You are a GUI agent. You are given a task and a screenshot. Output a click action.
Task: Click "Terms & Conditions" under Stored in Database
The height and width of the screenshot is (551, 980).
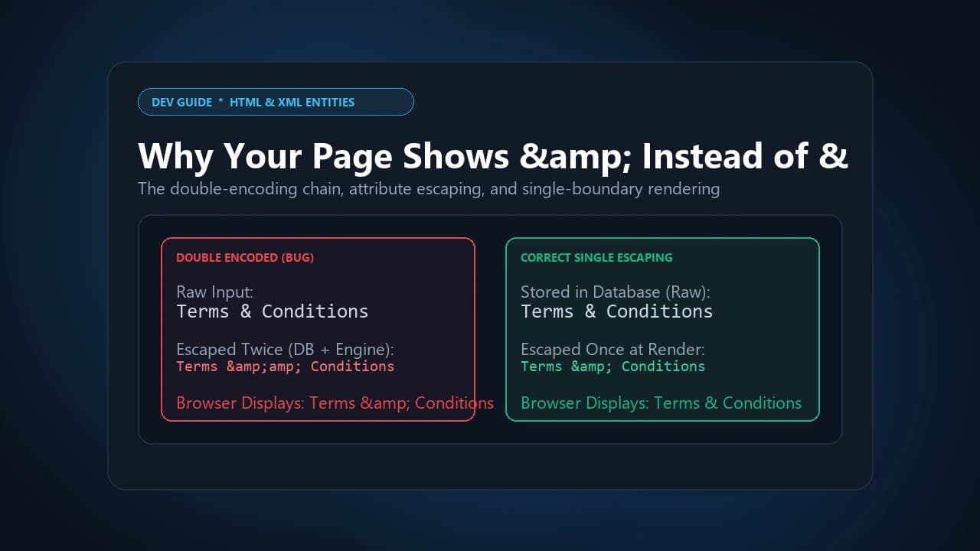click(x=617, y=311)
